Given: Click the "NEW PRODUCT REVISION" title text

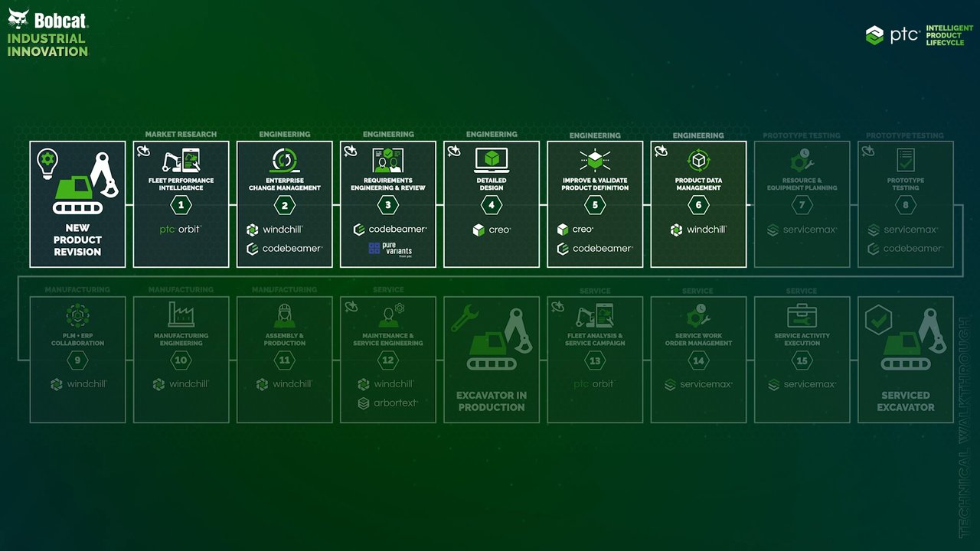Looking at the screenshot, I should pyautogui.click(x=78, y=240).
